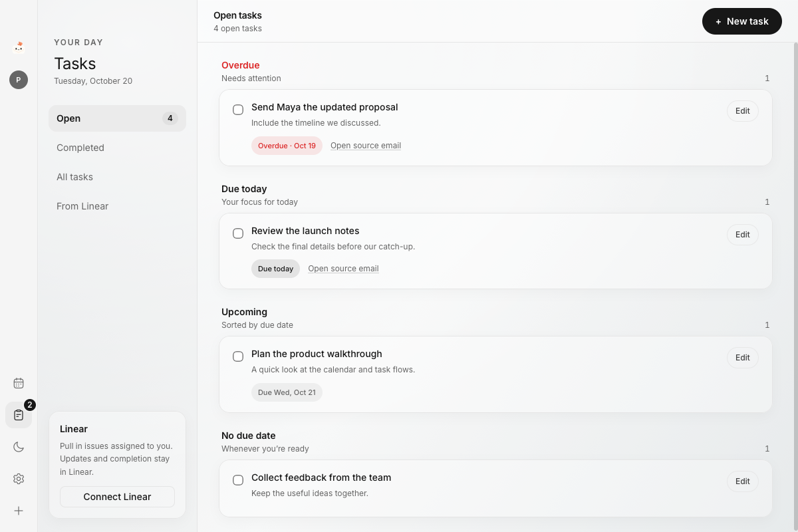The width and height of the screenshot is (798, 532).
Task: Create a New task
Action: (x=742, y=21)
